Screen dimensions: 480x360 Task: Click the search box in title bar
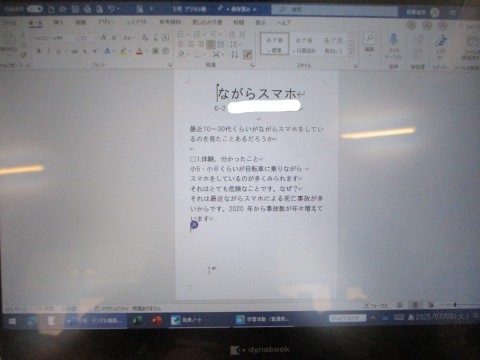[334, 10]
